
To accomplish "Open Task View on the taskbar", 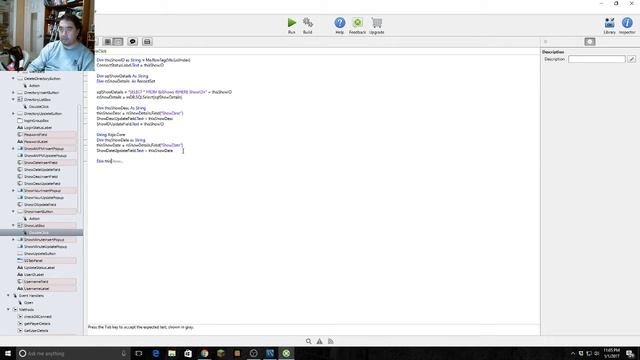I will (x=139, y=353).
